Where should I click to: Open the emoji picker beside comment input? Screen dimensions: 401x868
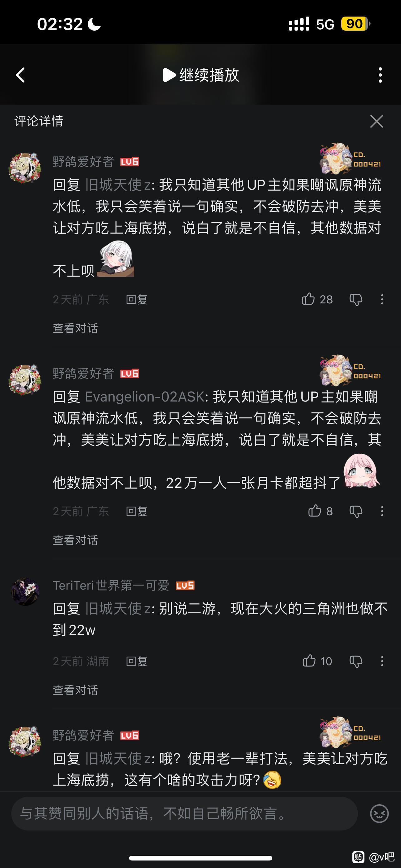click(x=379, y=813)
